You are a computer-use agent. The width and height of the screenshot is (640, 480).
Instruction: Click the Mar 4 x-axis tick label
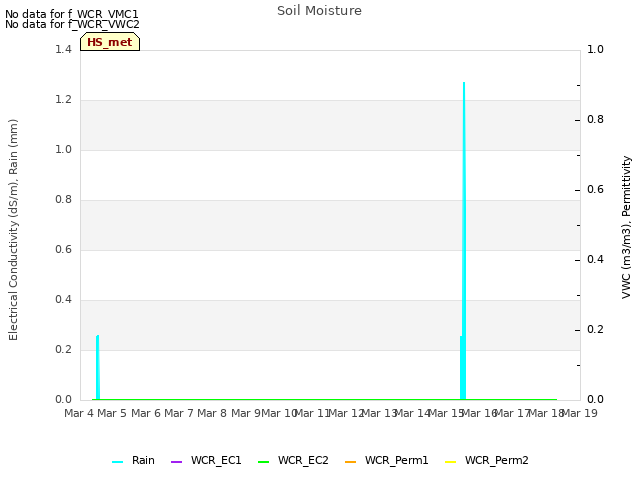coord(79,413)
